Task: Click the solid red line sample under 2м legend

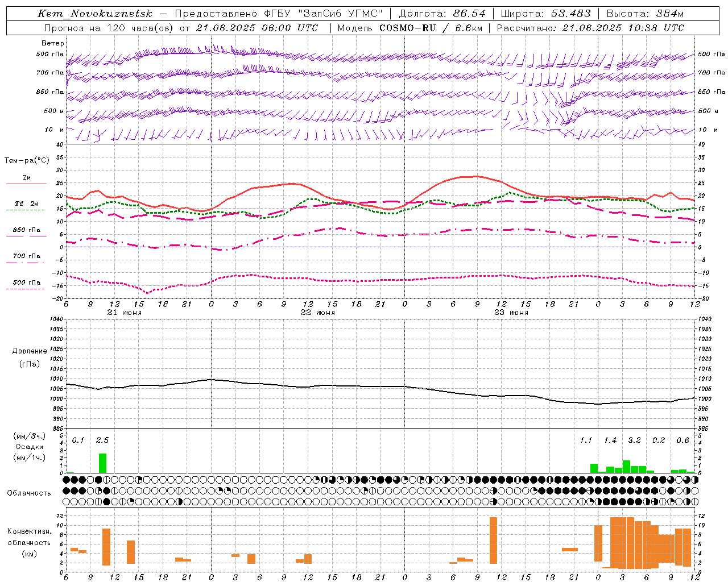Action: pyautogui.click(x=26, y=184)
